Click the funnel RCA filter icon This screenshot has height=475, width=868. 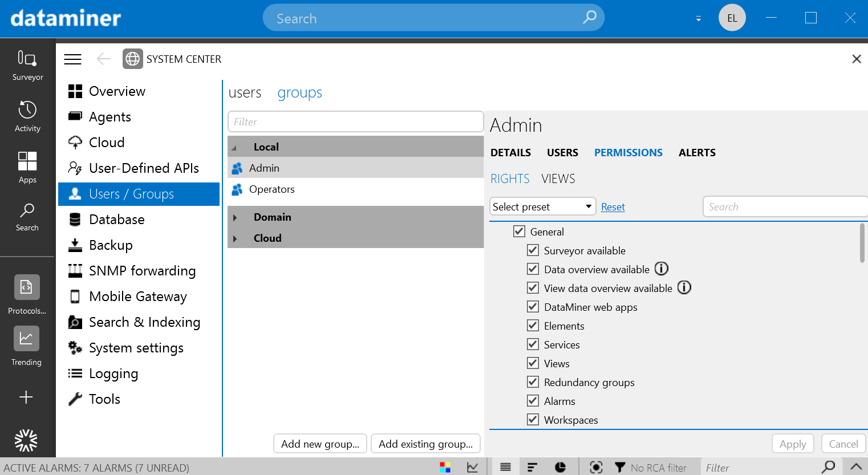(x=620, y=468)
